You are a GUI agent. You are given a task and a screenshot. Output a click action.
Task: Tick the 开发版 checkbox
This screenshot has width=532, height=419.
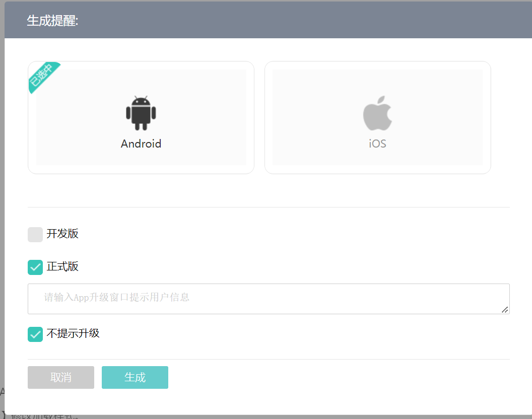pyautogui.click(x=35, y=235)
